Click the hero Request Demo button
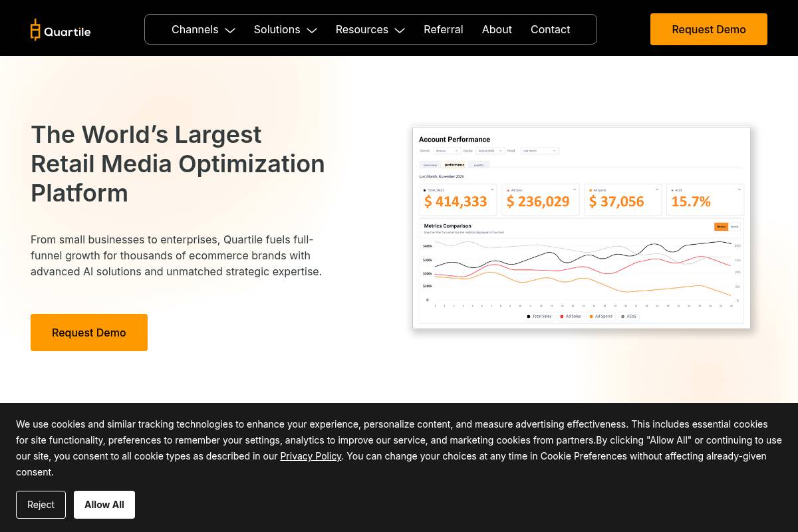The height and width of the screenshot is (532, 798). tap(89, 332)
